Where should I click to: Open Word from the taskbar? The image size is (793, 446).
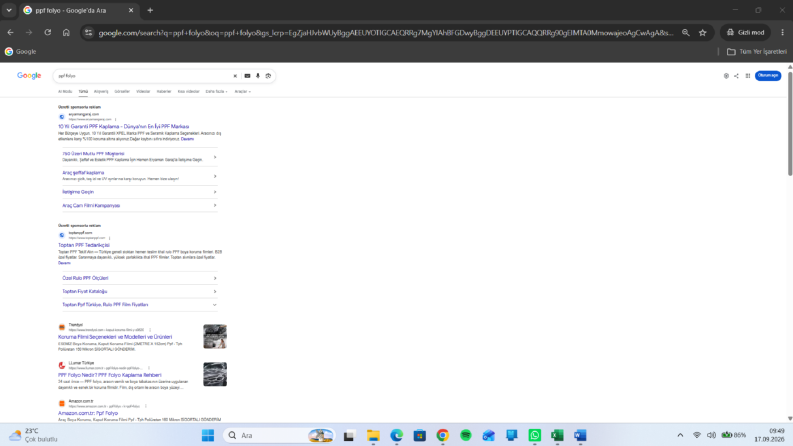click(580, 435)
